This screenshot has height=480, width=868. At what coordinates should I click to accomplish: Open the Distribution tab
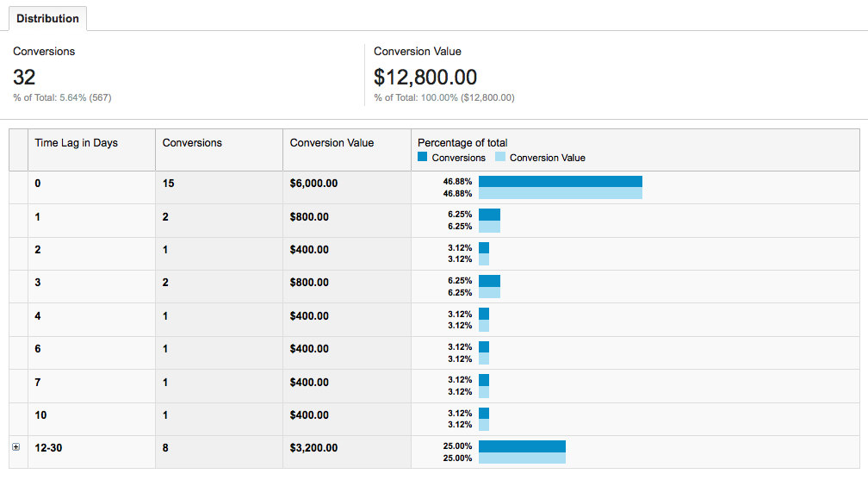pos(47,18)
